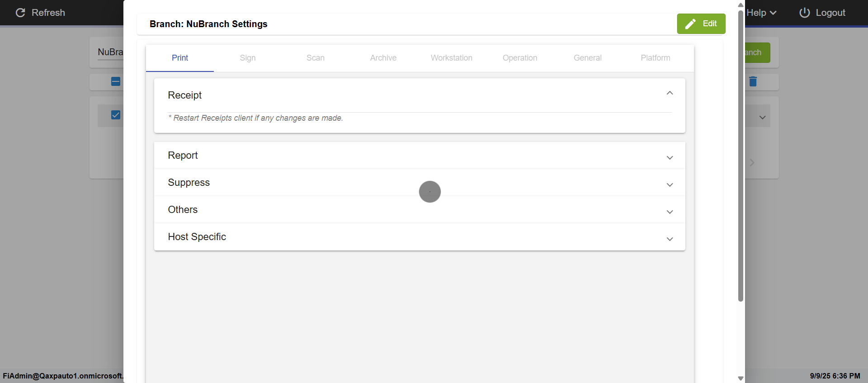868x383 pixels.
Task: Toggle the blue indeterminate select-all checkbox
Action: [x=116, y=81]
